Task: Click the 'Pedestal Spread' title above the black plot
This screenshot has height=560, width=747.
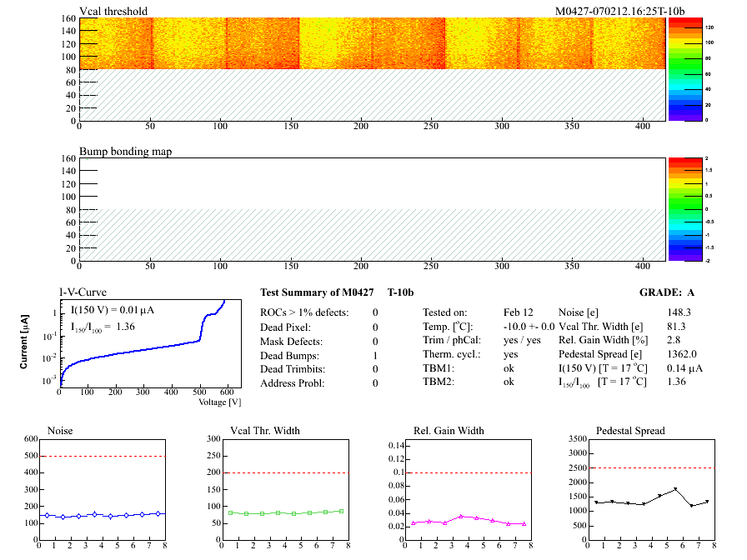Action: 630,431
